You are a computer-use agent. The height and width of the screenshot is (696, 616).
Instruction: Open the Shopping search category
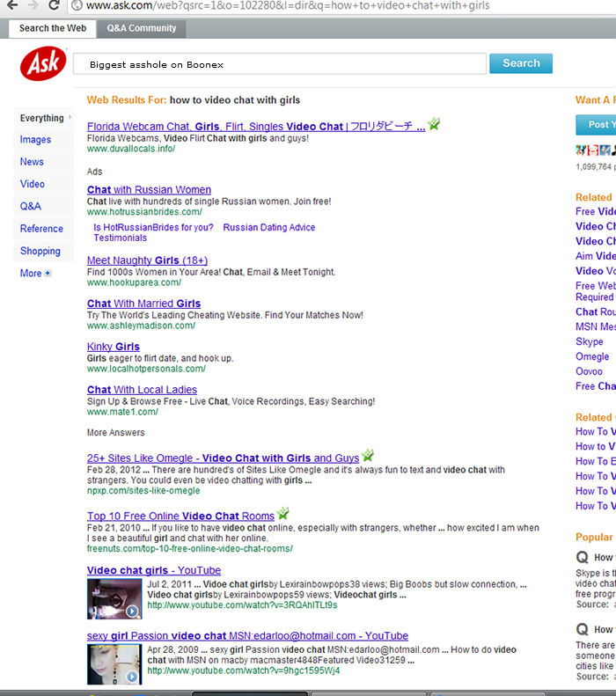point(40,252)
